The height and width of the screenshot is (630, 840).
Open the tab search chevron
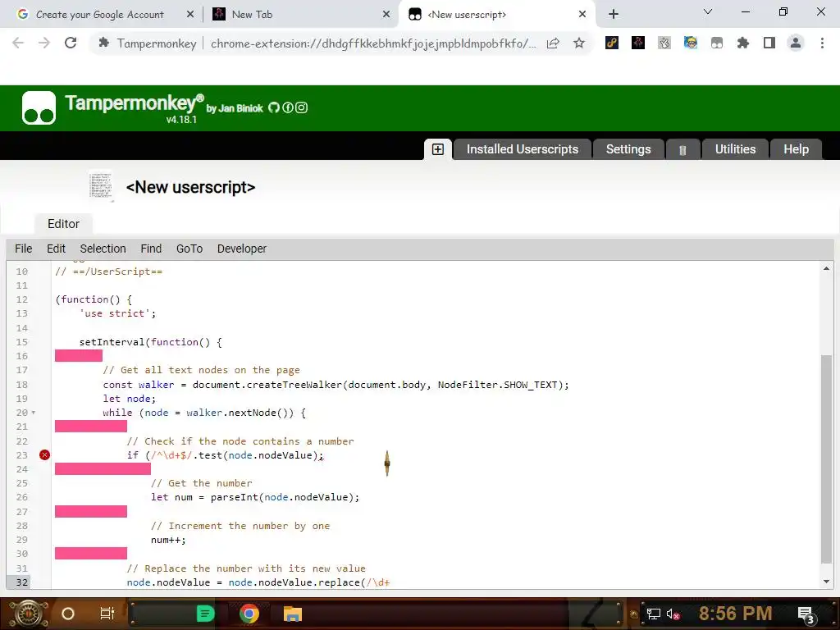pos(708,11)
